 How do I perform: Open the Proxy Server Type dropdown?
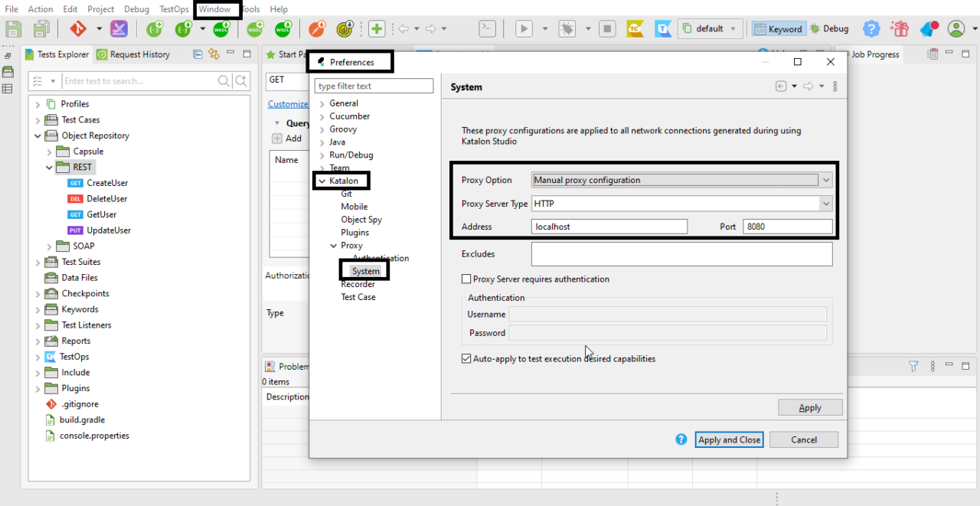[681, 204]
